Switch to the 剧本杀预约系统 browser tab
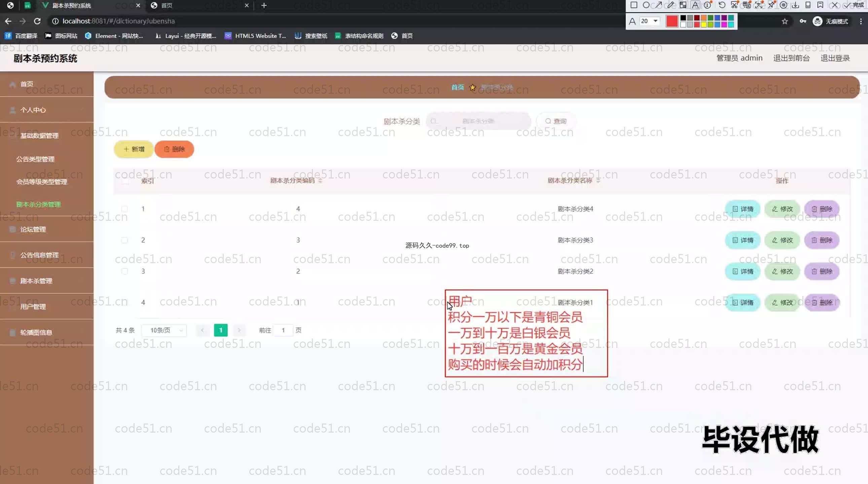The image size is (868, 484). [x=91, y=5]
